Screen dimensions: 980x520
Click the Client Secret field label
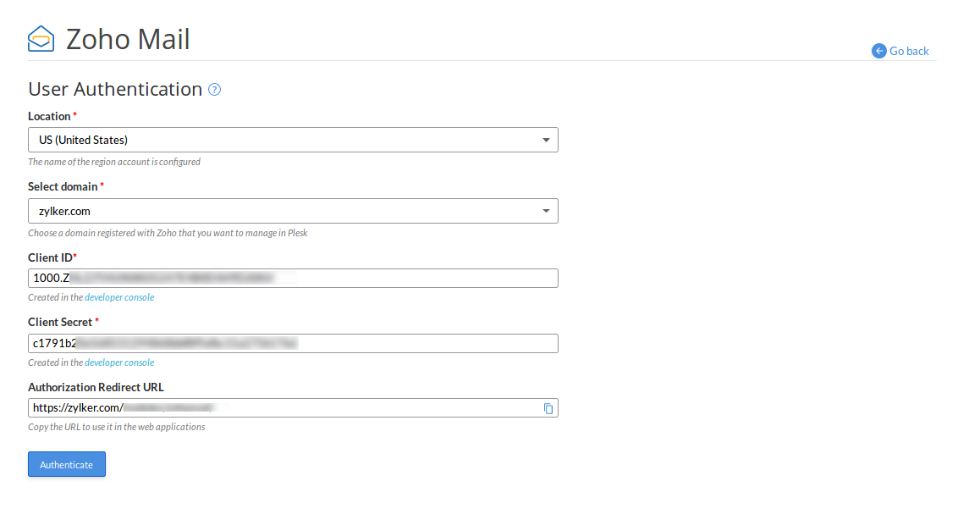pos(59,322)
